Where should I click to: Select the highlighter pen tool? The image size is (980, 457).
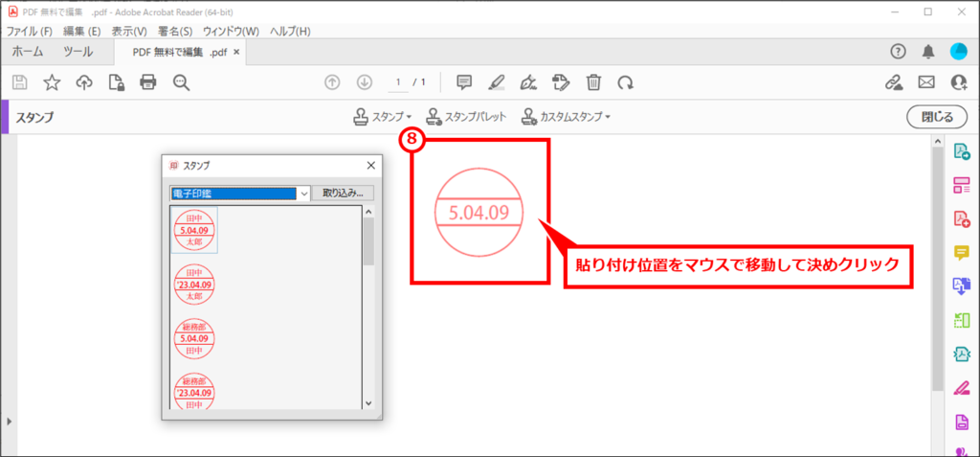[496, 82]
